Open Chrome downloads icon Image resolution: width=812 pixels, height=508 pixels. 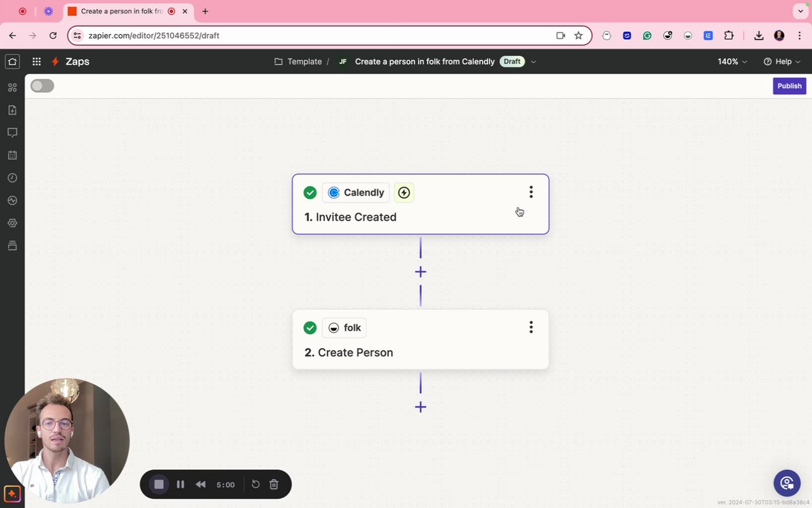[x=759, y=36]
